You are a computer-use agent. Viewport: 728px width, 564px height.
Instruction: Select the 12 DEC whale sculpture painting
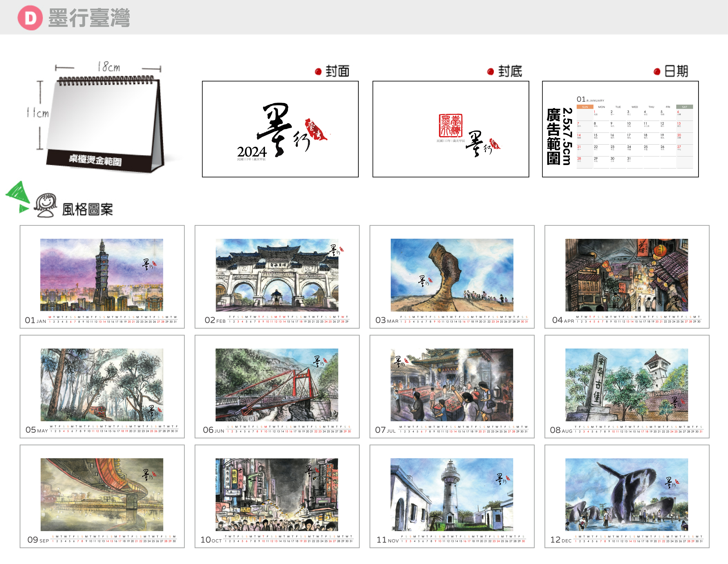click(626, 494)
